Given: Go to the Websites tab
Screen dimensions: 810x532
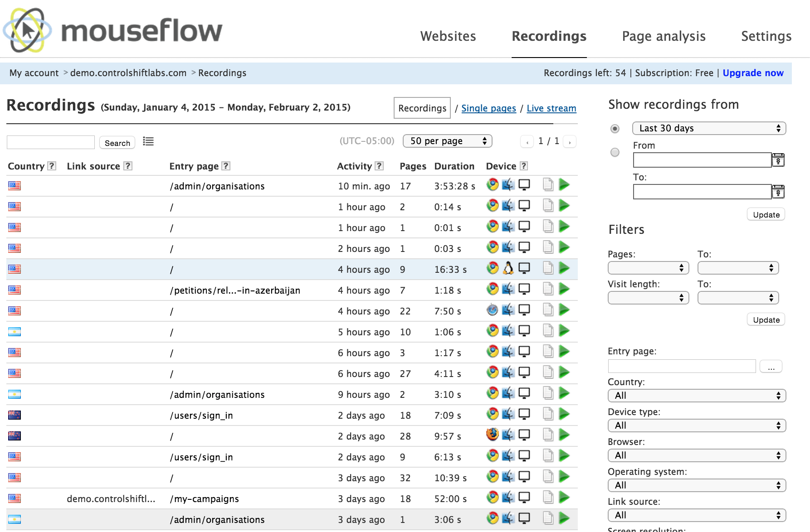Looking at the screenshot, I should [x=448, y=36].
